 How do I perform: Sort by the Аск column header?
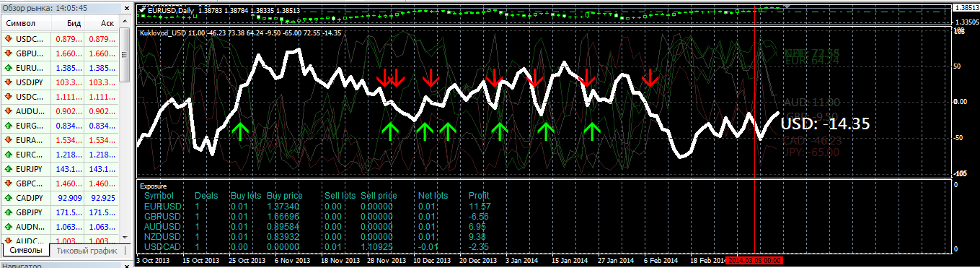[x=101, y=23]
